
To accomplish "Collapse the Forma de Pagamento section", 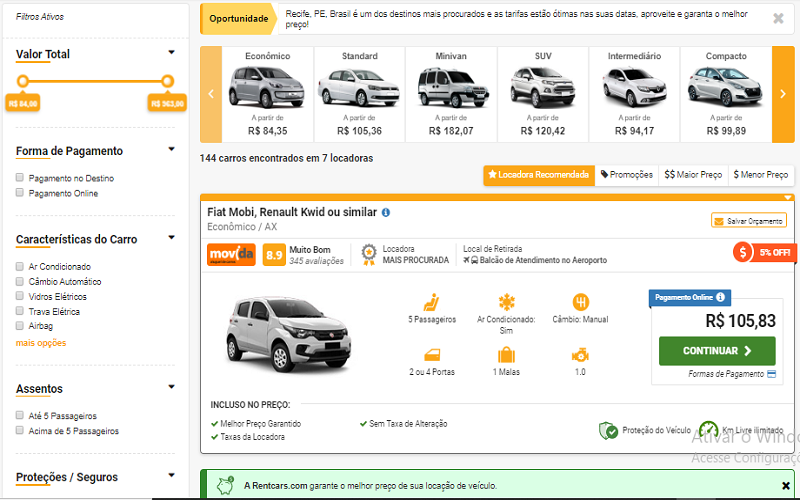I will pyautogui.click(x=171, y=149).
